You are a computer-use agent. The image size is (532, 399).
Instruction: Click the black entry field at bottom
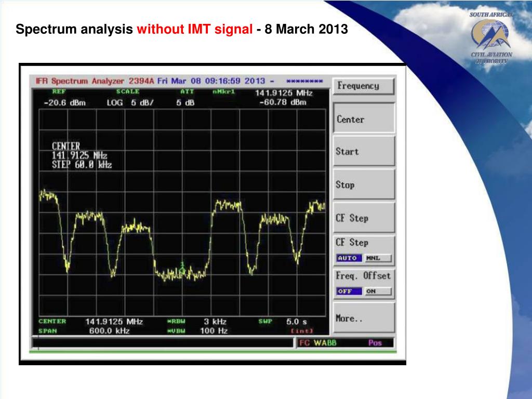tap(163, 342)
